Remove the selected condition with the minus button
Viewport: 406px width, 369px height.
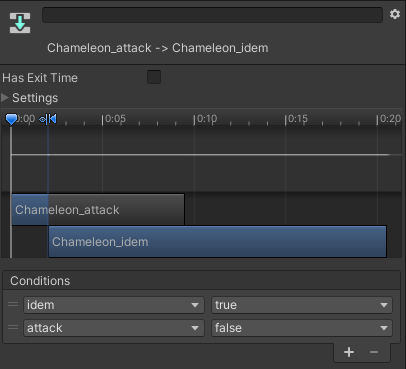click(374, 352)
